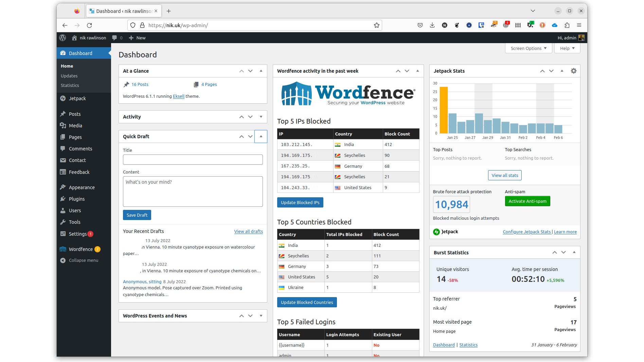The height and width of the screenshot is (362, 644).
Task: Open Jetpack Stats gear settings
Action: coord(574,71)
